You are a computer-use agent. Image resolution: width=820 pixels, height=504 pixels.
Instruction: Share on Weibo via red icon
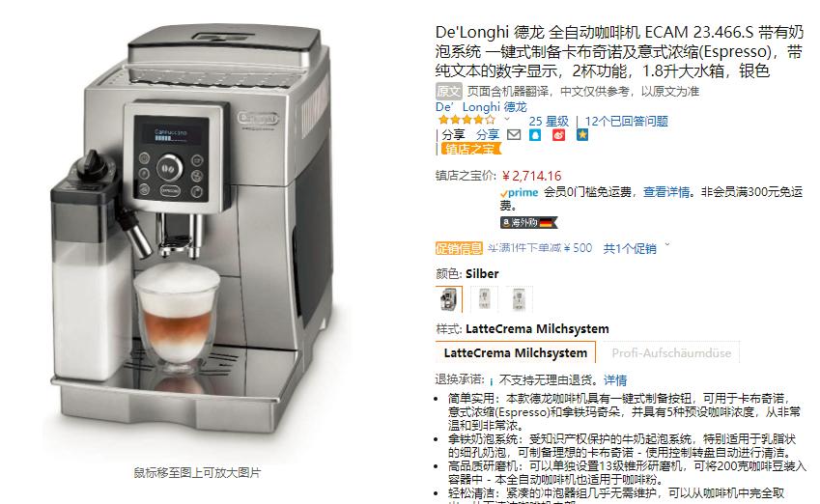pyautogui.click(x=558, y=135)
